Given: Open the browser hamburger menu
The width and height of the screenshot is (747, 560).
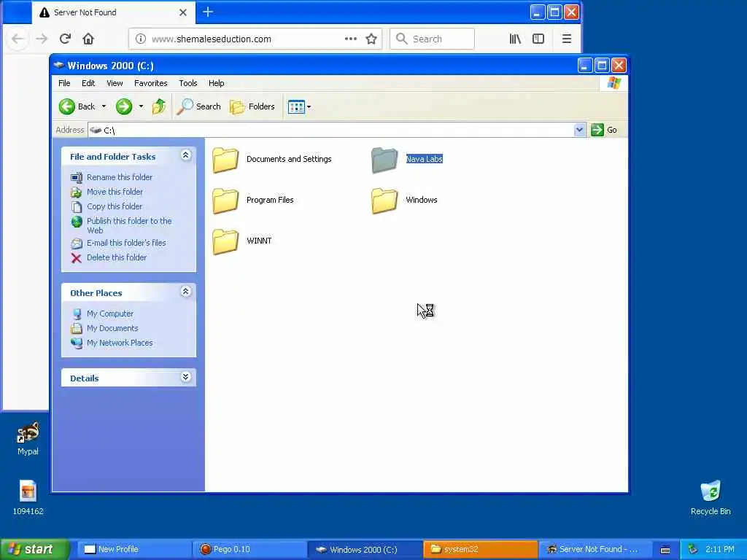Looking at the screenshot, I should pyautogui.click(x=566, y=39).
